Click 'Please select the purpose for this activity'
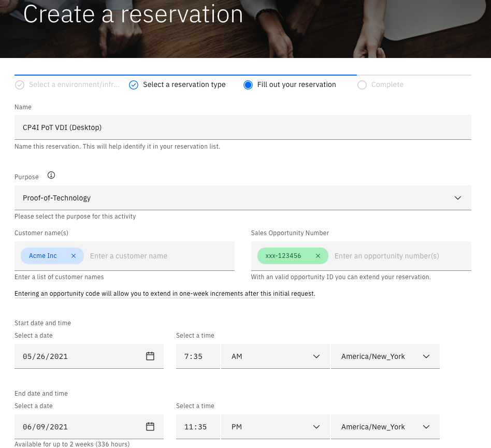This screenshot has height=448, width=491. click(x=75, y=216)
